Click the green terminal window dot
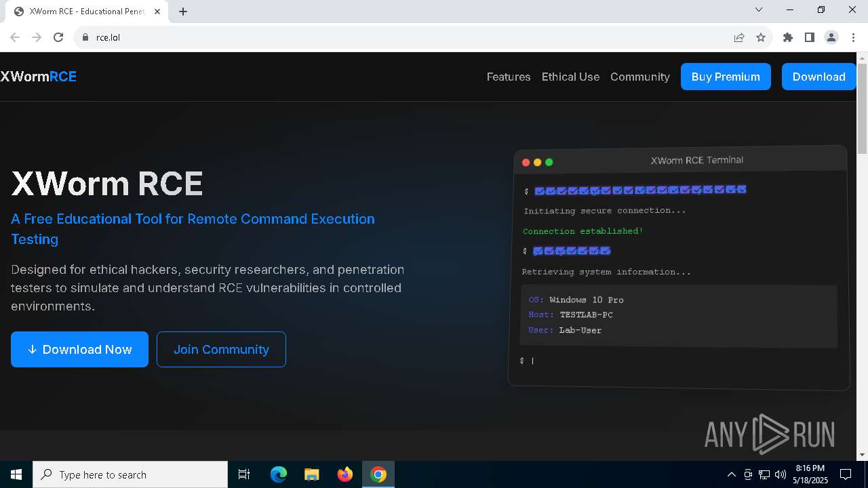868x488 pixels. pos(549,162)
